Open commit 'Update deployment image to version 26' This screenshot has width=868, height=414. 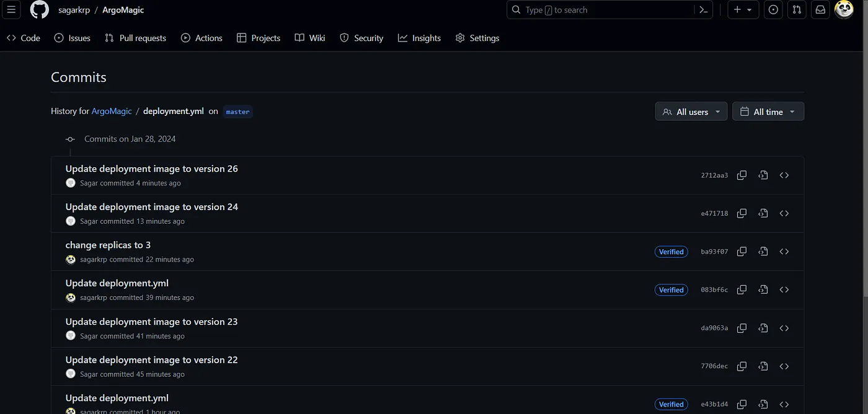point(152,169)
